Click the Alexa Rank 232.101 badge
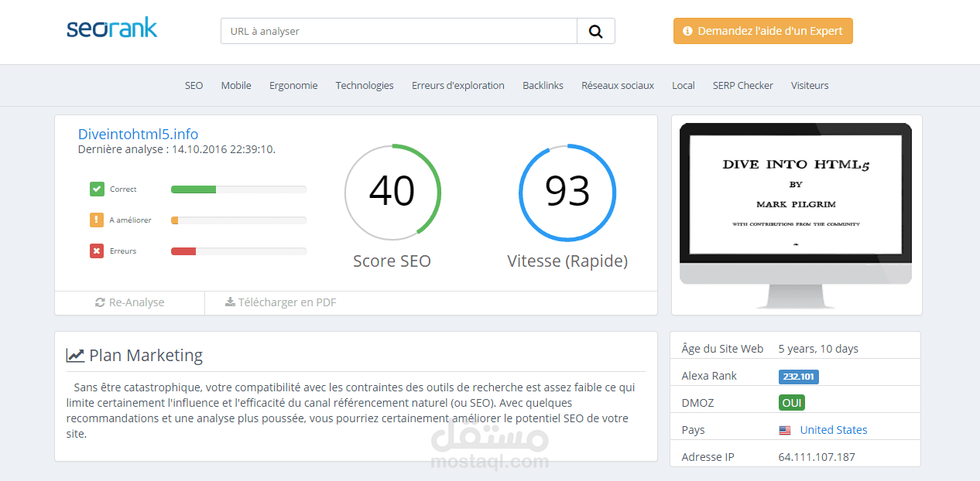980x481 pixels. (798, 377)
